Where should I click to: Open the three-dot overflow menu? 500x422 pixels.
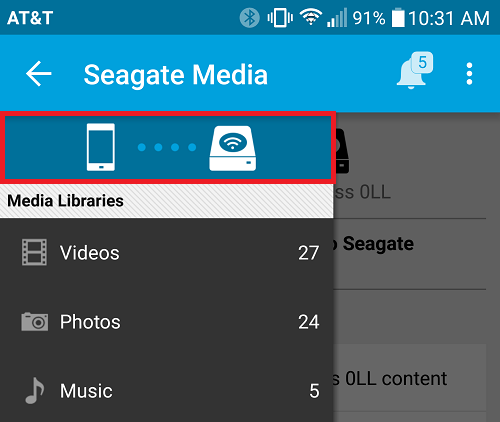pyautogui.click(x=469, y=74)
